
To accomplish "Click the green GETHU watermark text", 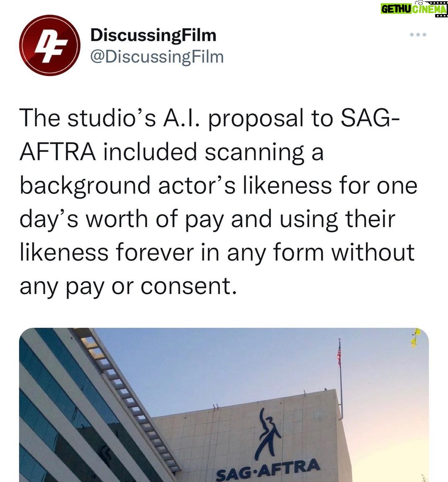I will [396, 9].
